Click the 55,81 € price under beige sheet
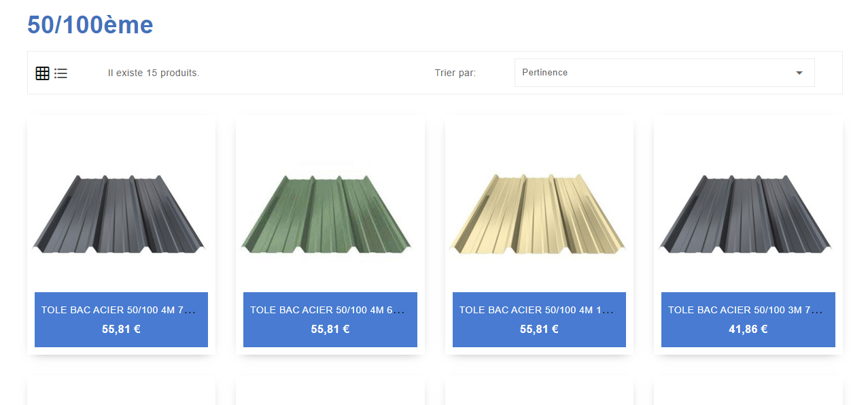The width and height of the screenshot is (868, 405). 539,329
